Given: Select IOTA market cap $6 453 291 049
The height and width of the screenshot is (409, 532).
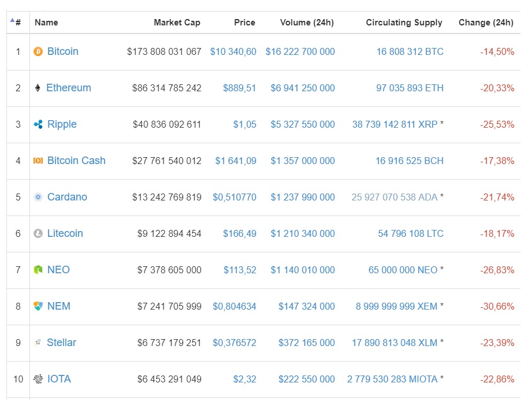Looking at the screenshot, I should [x=169, y=379].
